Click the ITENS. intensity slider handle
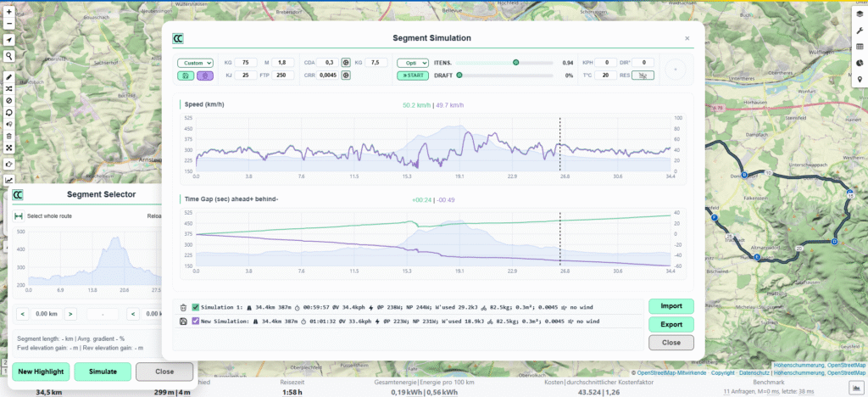This screenshot has width=868, height=397. click(x=515, y=63)
